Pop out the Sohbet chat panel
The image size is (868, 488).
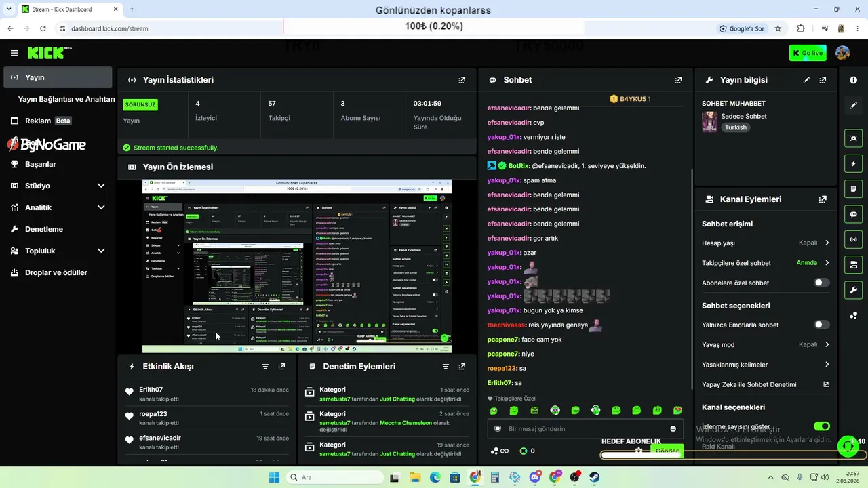(x=678, y=80)
